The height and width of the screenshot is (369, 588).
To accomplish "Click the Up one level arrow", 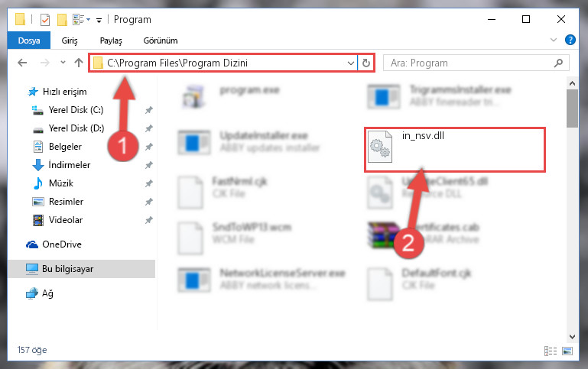I will coord(79,63).
